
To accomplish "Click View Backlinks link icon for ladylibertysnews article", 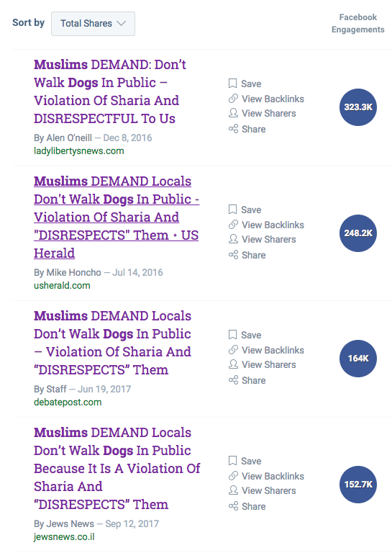I will pyautogui.click(x=233, y=99).
